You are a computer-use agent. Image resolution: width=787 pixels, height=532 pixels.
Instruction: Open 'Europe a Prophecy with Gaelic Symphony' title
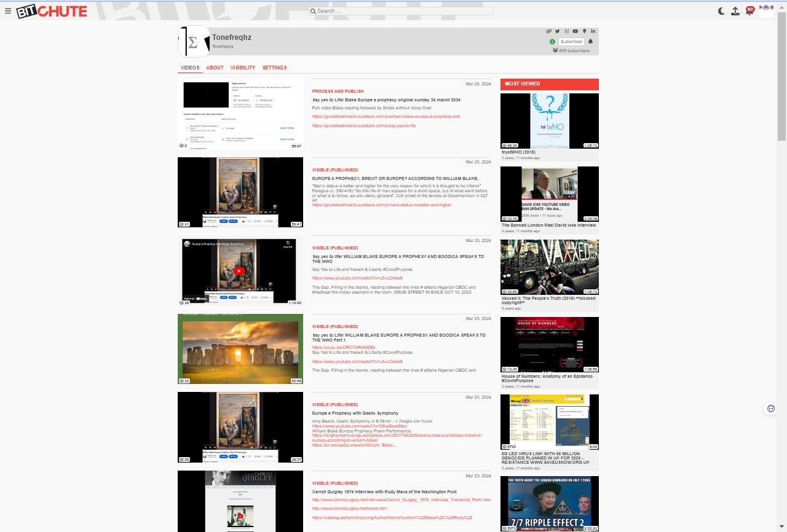tap(355, 413)
